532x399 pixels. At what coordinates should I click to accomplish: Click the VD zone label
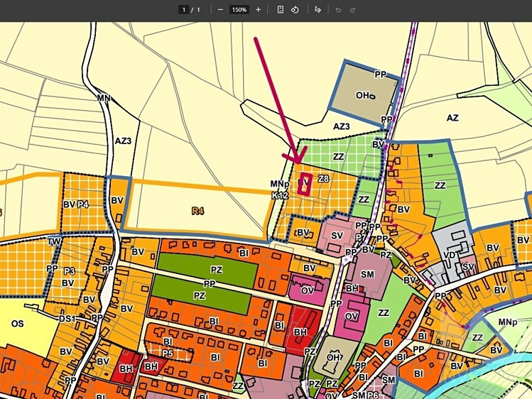(x=449, y=255)
